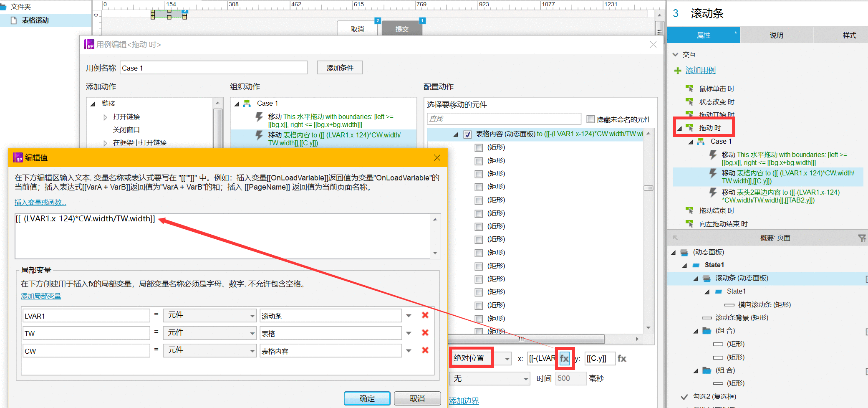Collapse the 交互 section

click(675, 55)
